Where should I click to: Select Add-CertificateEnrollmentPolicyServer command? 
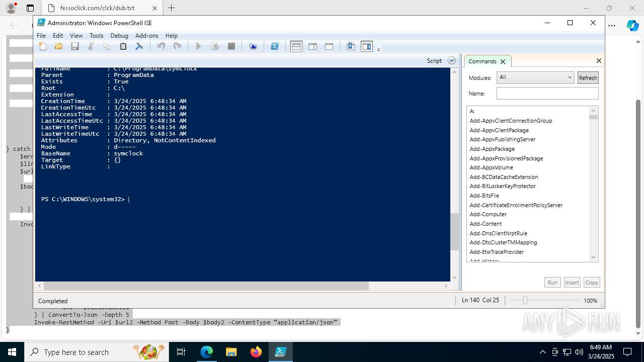click(x=516, y=205)
